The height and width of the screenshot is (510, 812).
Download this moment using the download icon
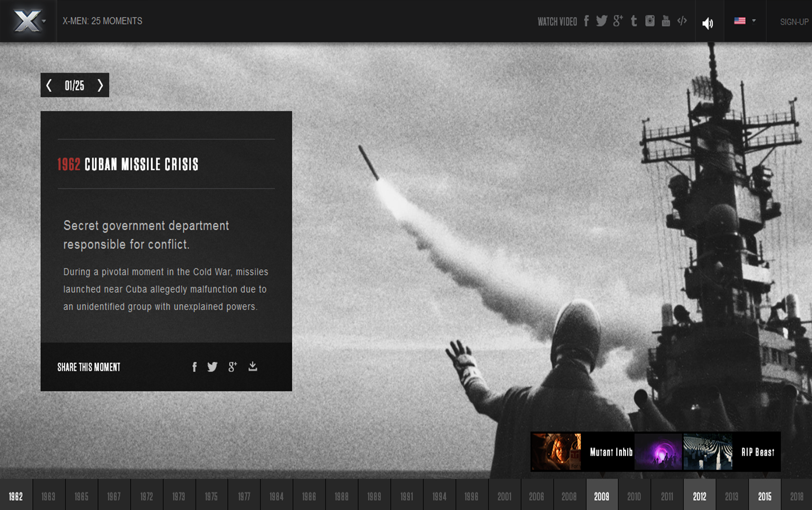pos(253,366)
